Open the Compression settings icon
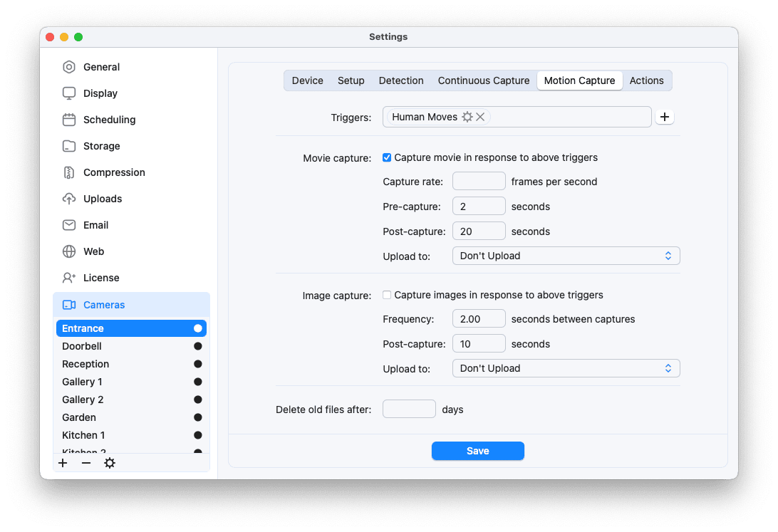This screenshot has width=778, height=532. coord(69,172)
